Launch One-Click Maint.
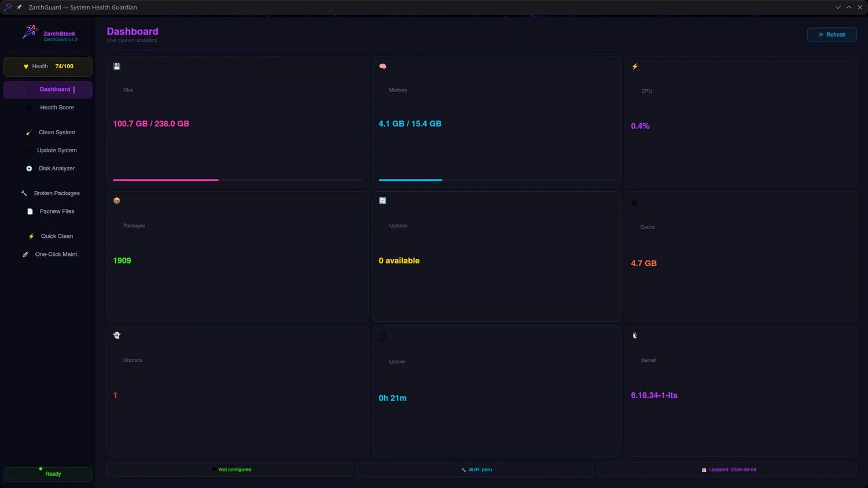 point(48,254)
